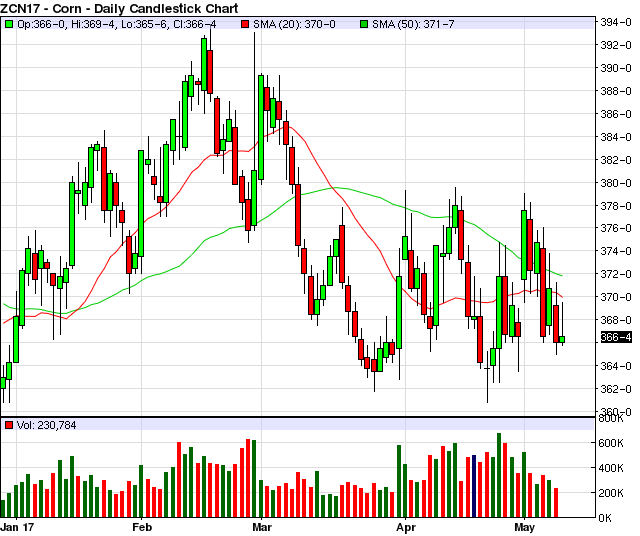Click the green SMA (50) legend swatch
Image resolution: width=640 pixels, height=536 pixels.
tap(364, 24)
